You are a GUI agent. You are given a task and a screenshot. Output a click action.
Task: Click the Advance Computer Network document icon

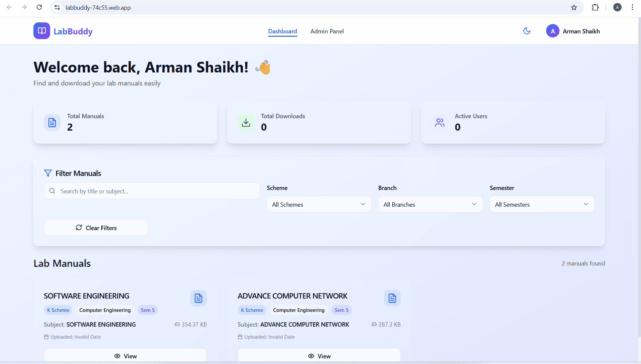point(392,298)
